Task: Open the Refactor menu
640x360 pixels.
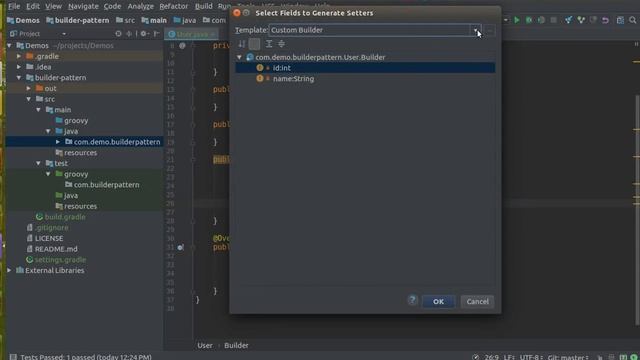Action: [x=173, y=6]
